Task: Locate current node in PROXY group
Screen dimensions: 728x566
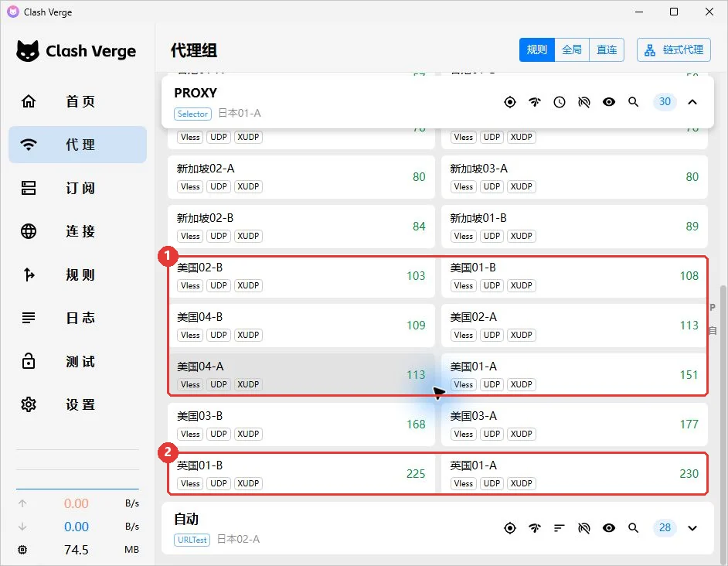Action: click(510, 102)
